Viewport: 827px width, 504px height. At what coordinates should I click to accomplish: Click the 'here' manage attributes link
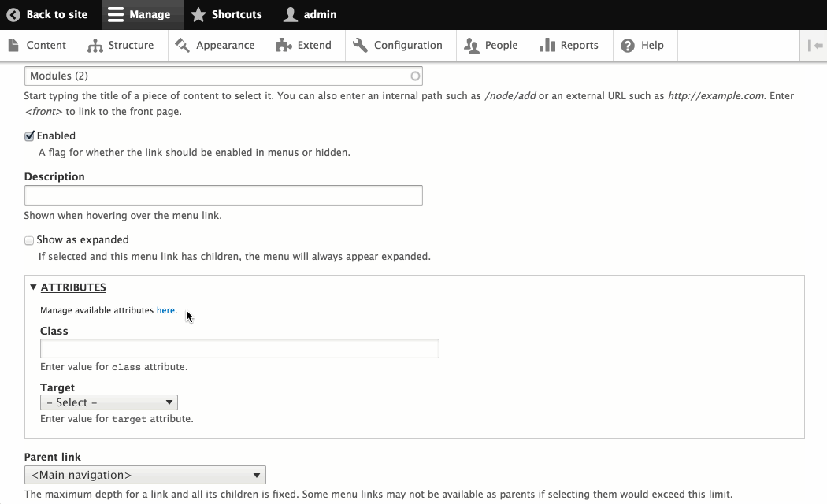[165, 310]
